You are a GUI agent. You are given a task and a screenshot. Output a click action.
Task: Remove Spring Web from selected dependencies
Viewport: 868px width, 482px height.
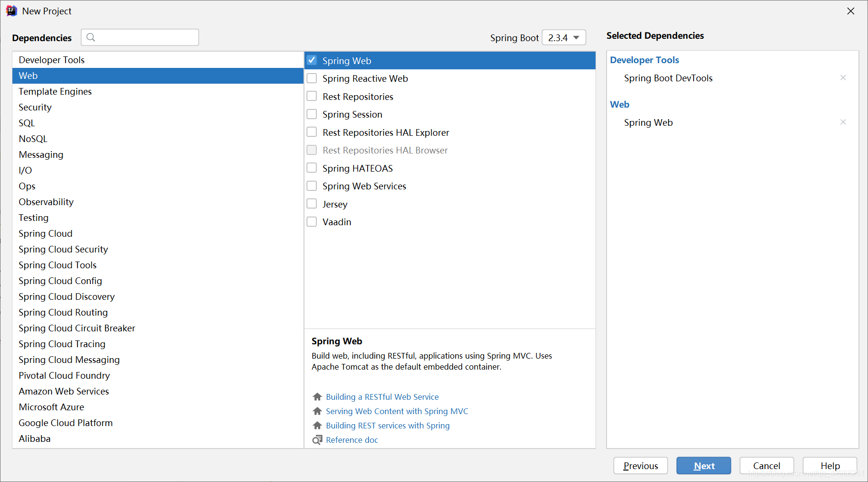point(843,122)
